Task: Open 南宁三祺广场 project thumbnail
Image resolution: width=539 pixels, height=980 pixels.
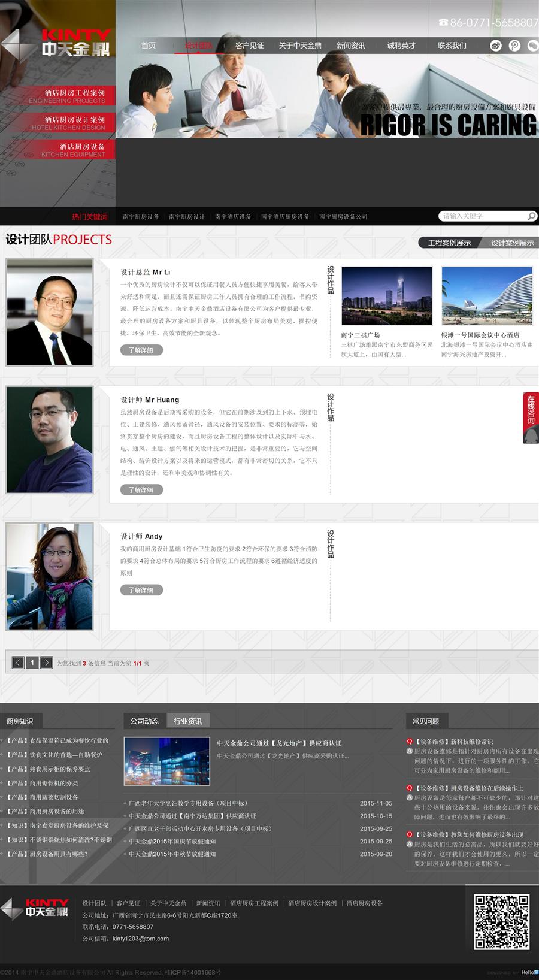Action: [386, 296]
